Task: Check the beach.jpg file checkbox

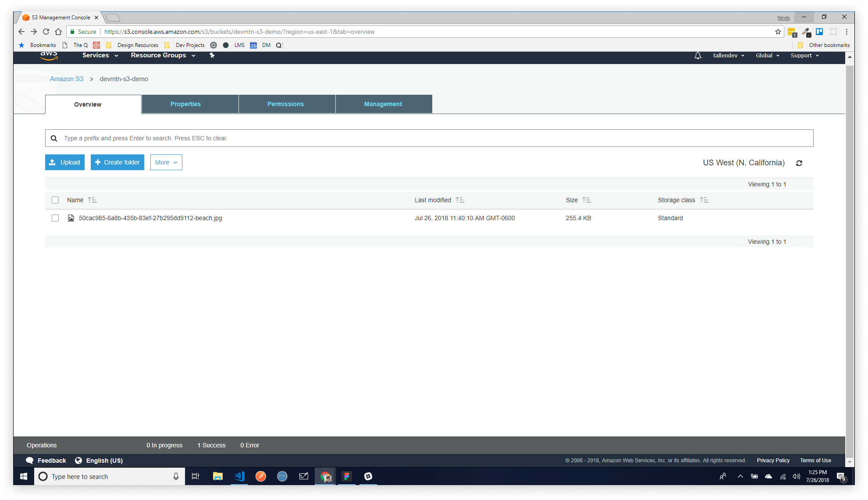Action: (x=55, y=218)
